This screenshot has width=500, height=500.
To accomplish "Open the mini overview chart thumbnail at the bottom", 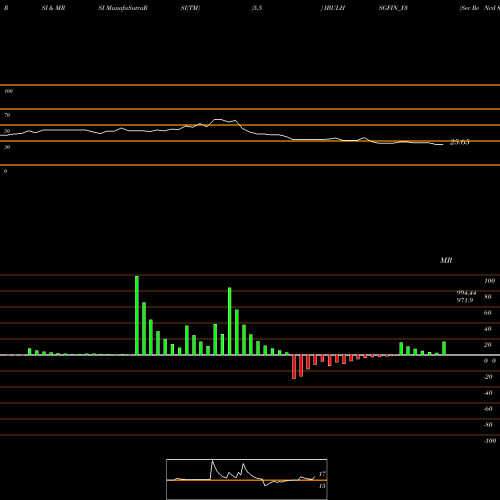I will (247, 479).
